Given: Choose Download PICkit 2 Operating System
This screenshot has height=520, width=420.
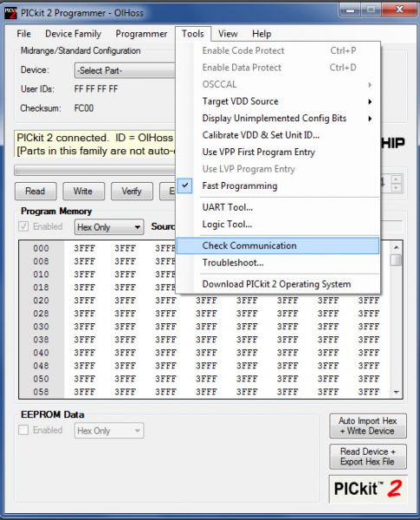Looking at the screenshot, I should tap(278, 284).
